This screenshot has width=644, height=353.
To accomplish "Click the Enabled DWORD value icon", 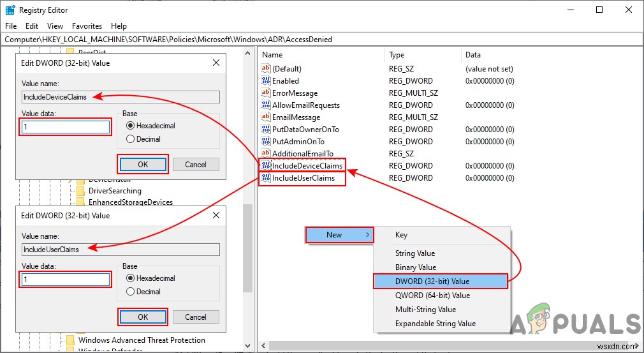I will tap(266, 81).
